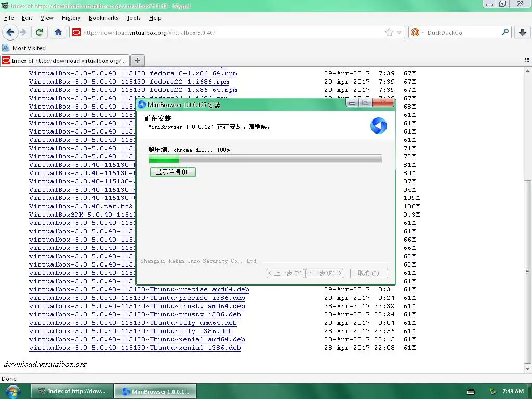The image size is (532, 399).
Task: Open the View menu
Action: tap(47, 18)
